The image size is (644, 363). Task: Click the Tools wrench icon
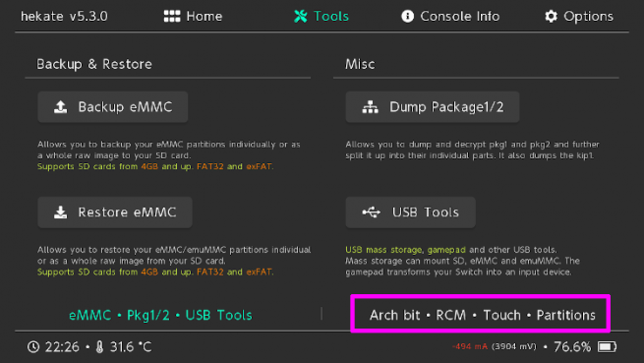(x=301, y=16)
